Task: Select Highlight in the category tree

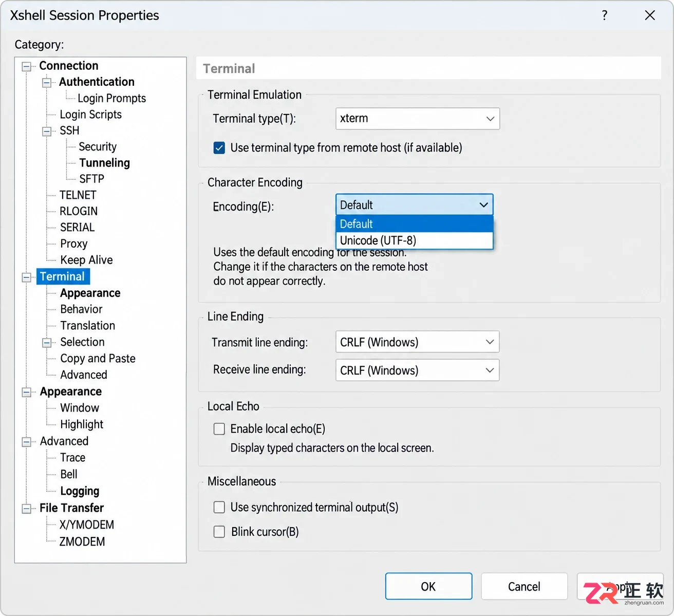Action: pos(82,424)
